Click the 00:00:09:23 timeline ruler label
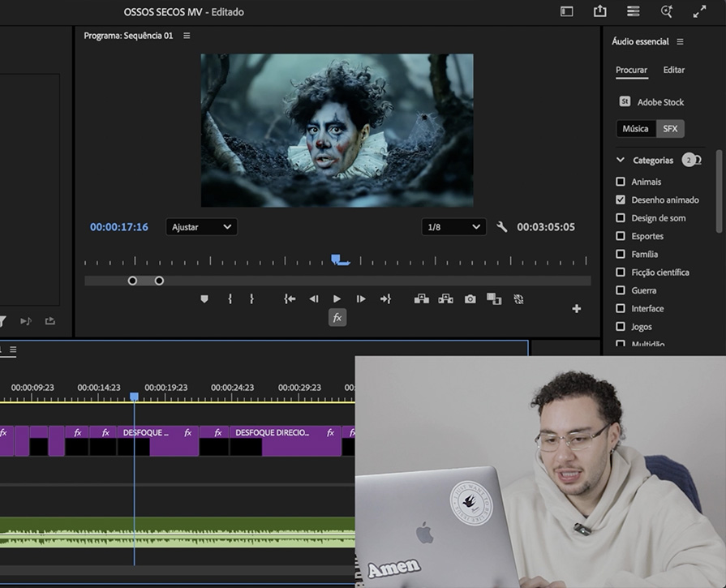Image resolution: width=726 pixels, height=588 pixels. click(x=32, y=388)
